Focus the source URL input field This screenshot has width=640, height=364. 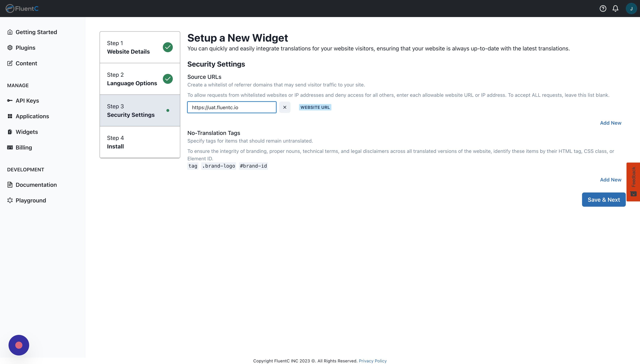(x=231, y=107)
